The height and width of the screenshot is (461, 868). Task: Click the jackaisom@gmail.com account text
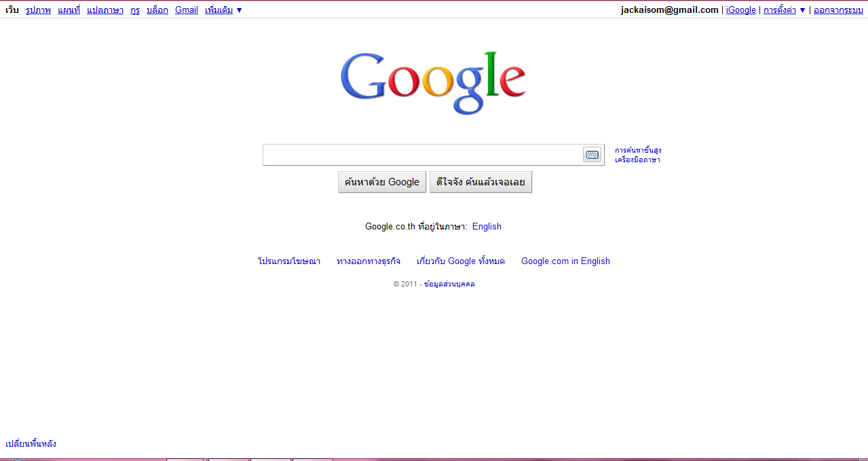669,10
